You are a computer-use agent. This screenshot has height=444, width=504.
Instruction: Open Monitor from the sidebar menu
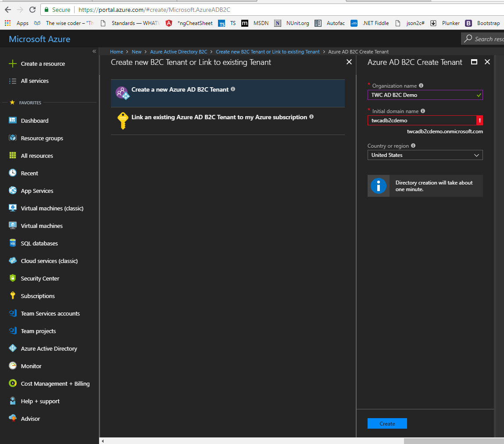click(31, 366)
